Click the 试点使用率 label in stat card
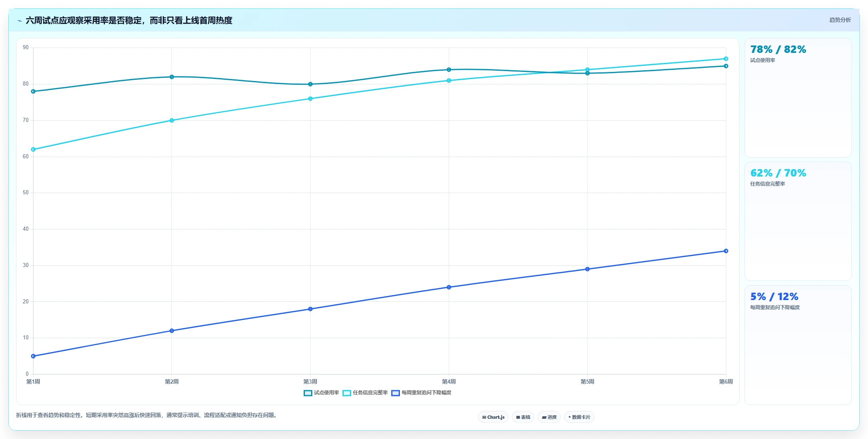The width and height of the screenshot is (868, 439). pyautogui.click(x=763, y=60)
